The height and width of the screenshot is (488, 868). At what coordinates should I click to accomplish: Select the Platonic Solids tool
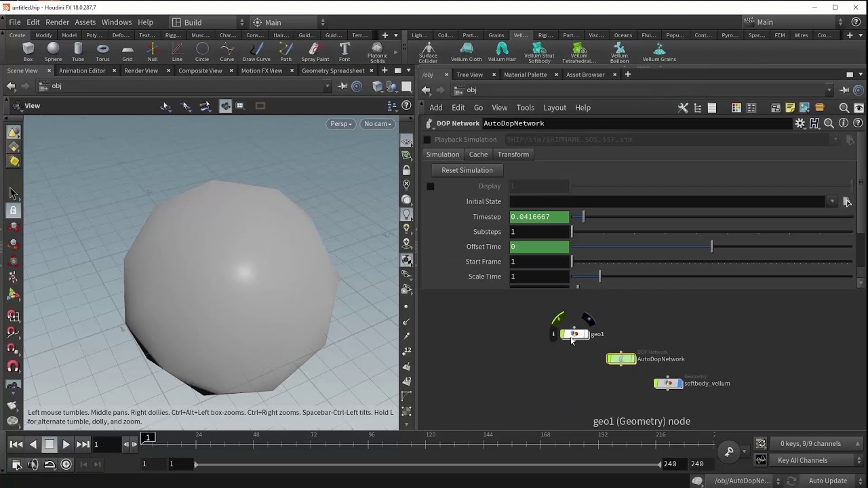pos(377,52)
